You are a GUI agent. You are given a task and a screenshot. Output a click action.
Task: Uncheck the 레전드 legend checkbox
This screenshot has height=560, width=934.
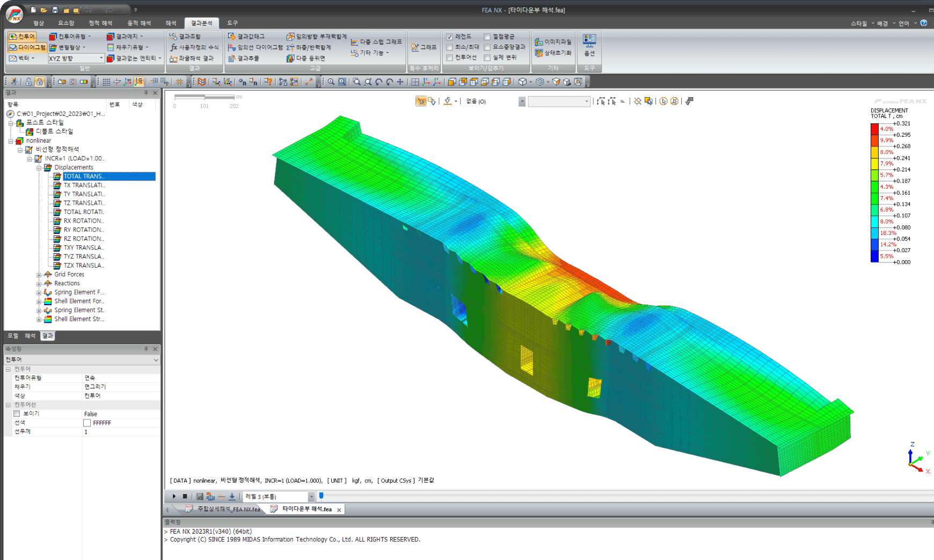click(x=450, y=37)
